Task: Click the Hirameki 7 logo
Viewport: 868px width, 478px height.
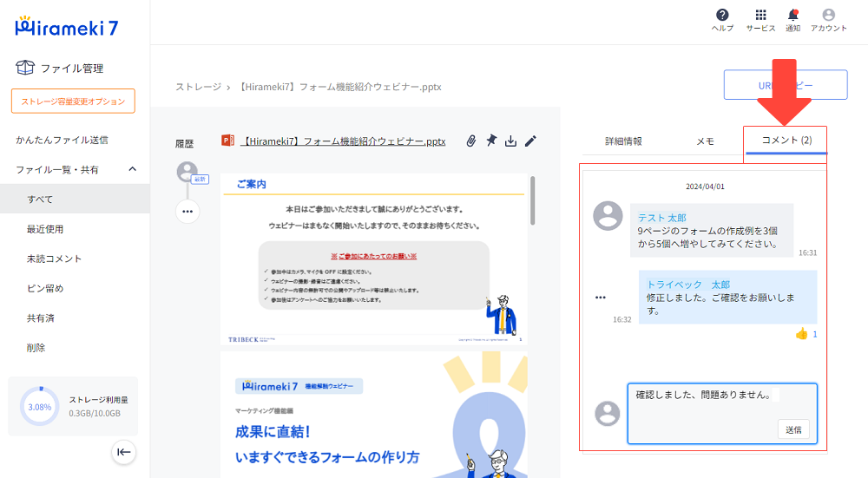Action: tap(67, 27)
